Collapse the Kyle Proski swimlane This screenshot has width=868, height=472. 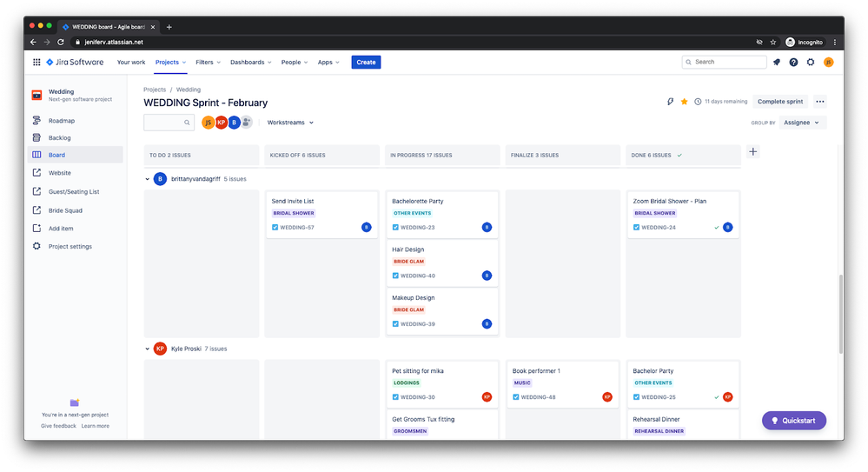pyautogui.click(x=147, y=349)
